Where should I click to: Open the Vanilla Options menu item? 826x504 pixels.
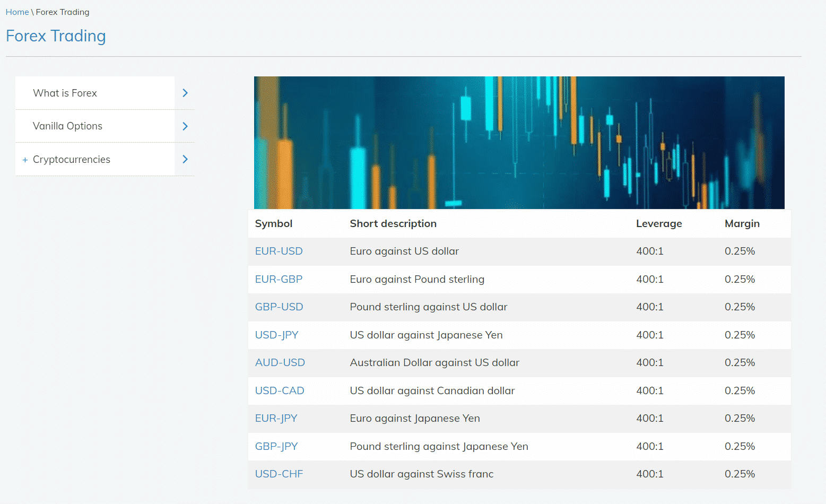pos(67,126)
